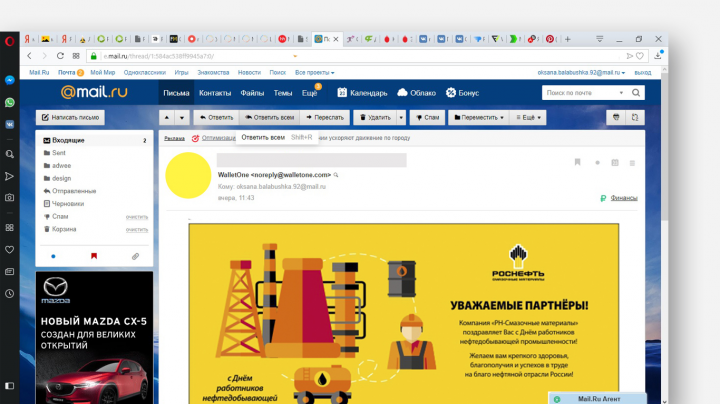The width and height of the screenshot is (720, 404).
Task: Open snapshot camera icon in sidebar
Action: tap(10, 197)
